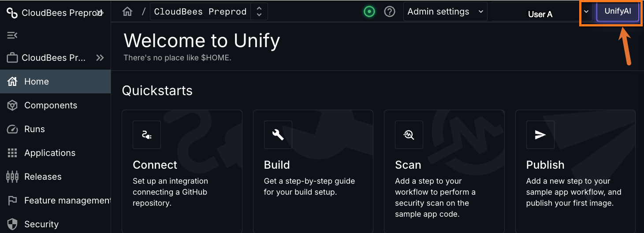Viewport: 644px width, 233px height.
Task: Expand the CloudBees Pr... double-chevron in sidebar
Action: [x=100, y=58]
